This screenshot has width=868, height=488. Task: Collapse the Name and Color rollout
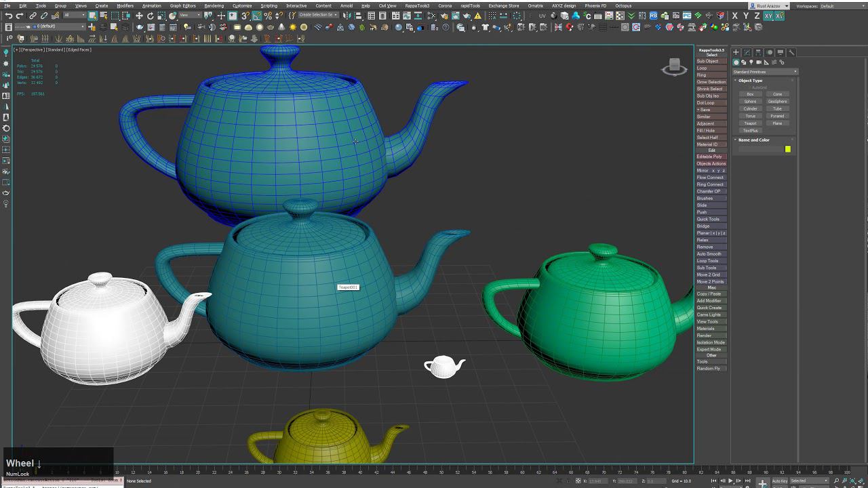pos(753,140)
